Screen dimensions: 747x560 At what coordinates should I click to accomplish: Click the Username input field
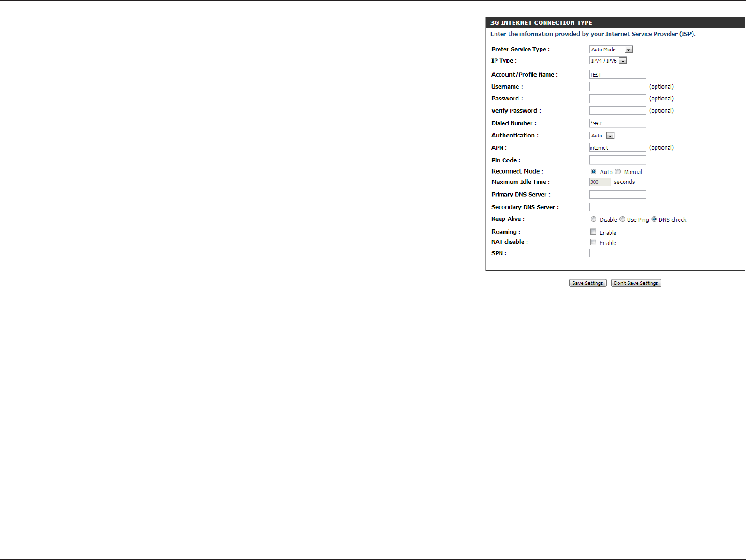pyautogui.click(x=617, y=87)
